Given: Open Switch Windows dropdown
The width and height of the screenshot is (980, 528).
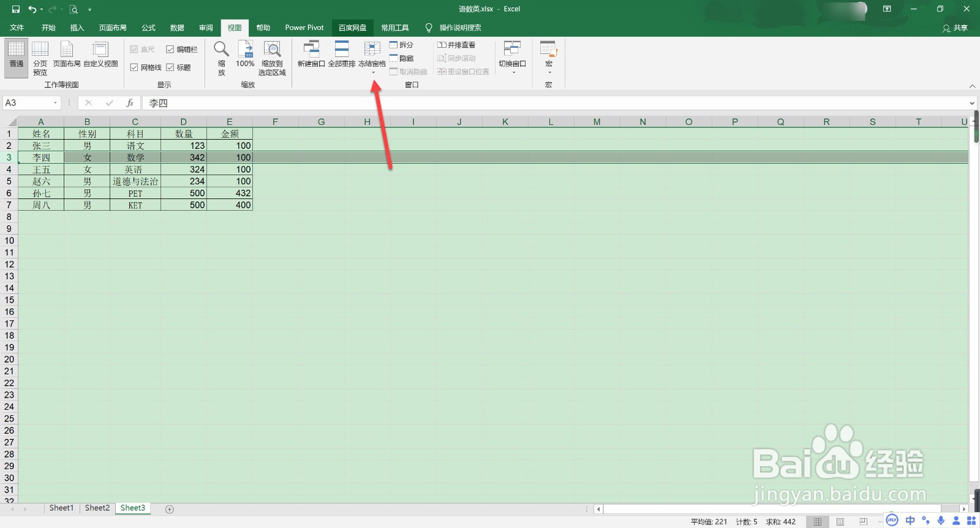Looking at the screenshot, I should coord(513,58).
